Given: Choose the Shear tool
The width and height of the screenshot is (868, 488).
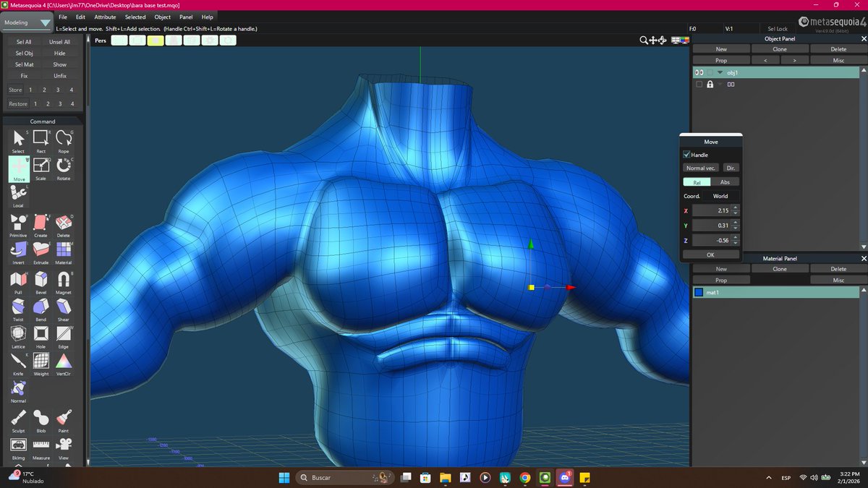Looking at the screenshot, I should 64,310.
